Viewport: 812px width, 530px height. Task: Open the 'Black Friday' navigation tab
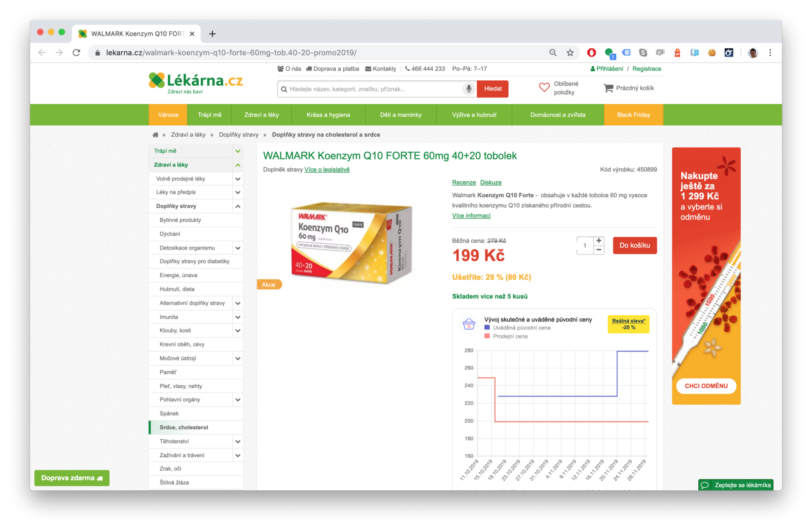(633, 114)
